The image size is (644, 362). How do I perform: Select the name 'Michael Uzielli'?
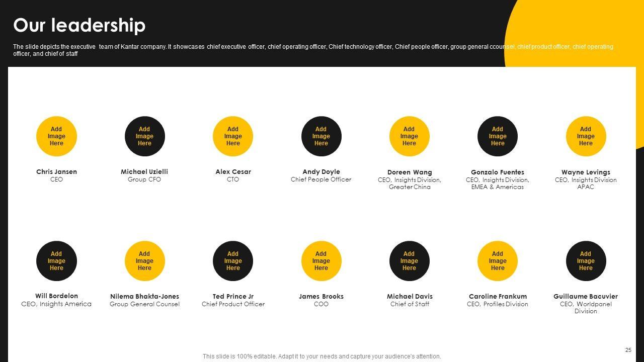[144, 171]
